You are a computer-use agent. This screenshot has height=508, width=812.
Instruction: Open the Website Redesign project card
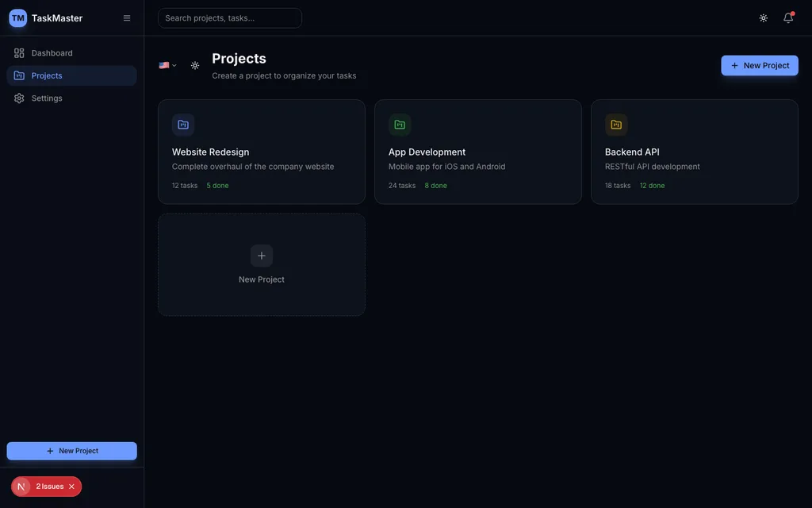[x=262, y=152]
